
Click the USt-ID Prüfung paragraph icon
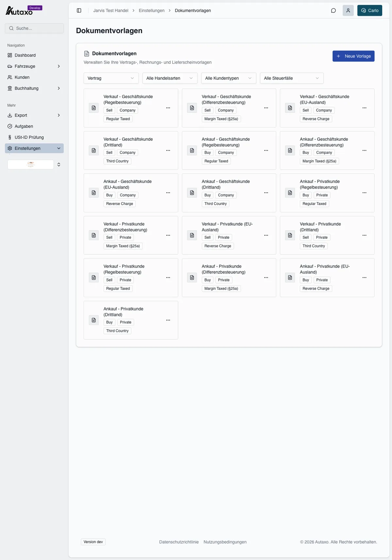10,137
